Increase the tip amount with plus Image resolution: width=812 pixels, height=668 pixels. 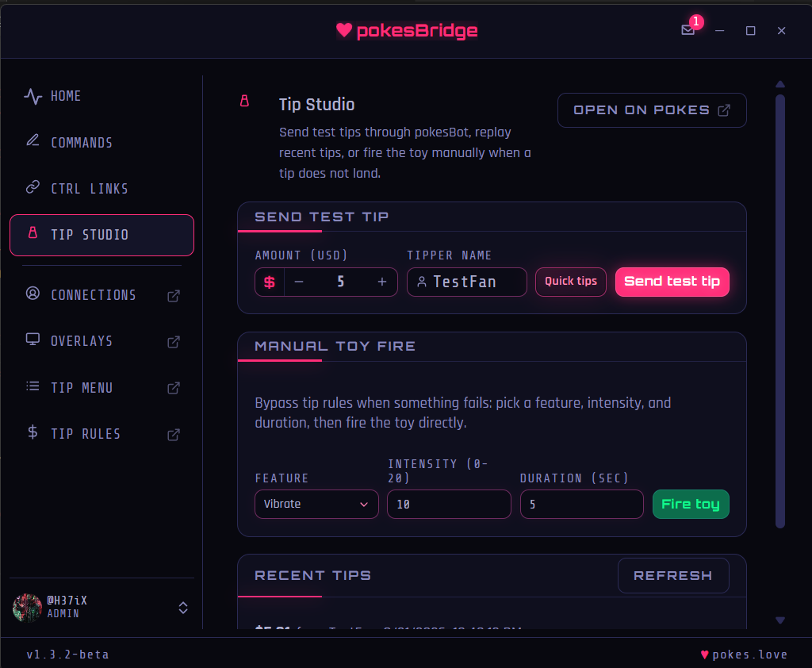(382, 282)
